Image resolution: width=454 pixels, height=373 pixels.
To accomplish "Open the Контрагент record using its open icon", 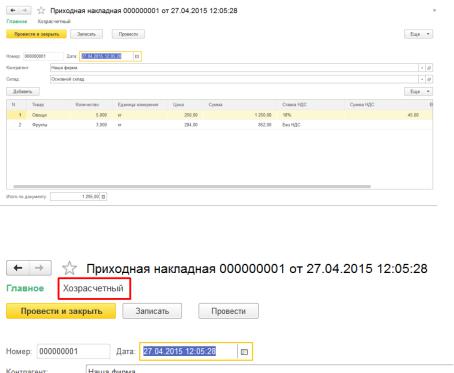I will [x=429, y=68].
